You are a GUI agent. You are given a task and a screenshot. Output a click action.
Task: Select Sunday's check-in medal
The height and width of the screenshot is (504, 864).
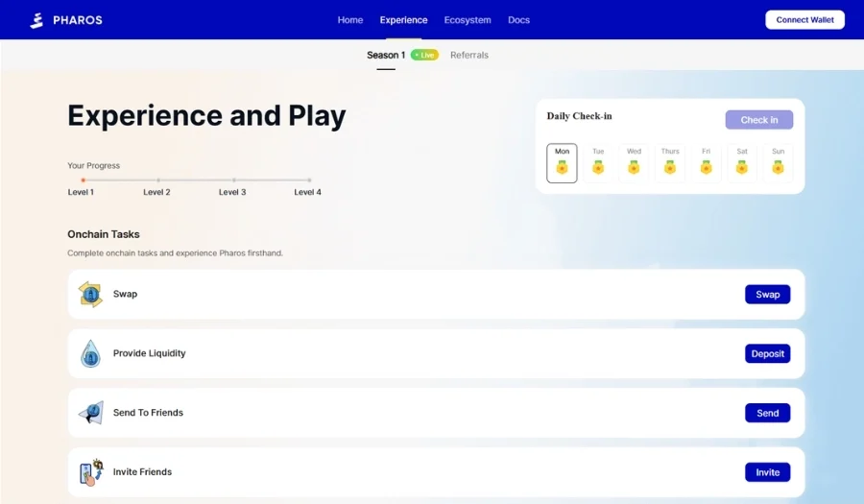778,167
